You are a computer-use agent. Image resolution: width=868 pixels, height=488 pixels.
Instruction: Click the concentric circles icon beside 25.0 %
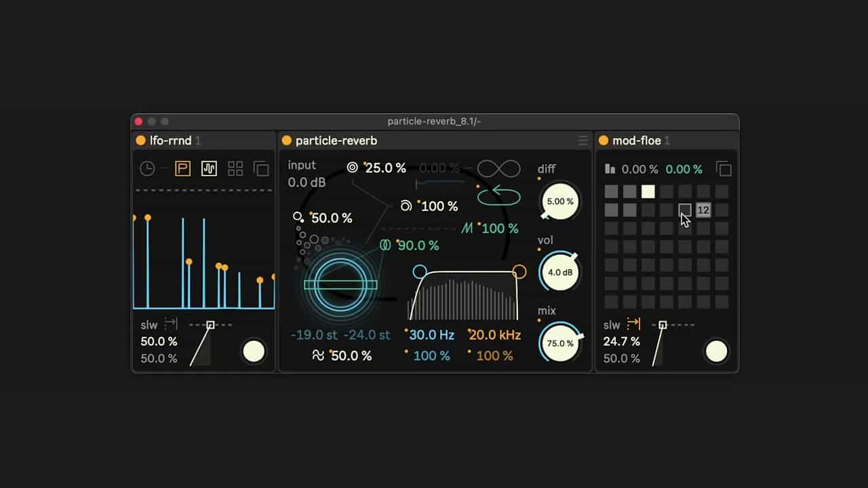click(353, 167)
